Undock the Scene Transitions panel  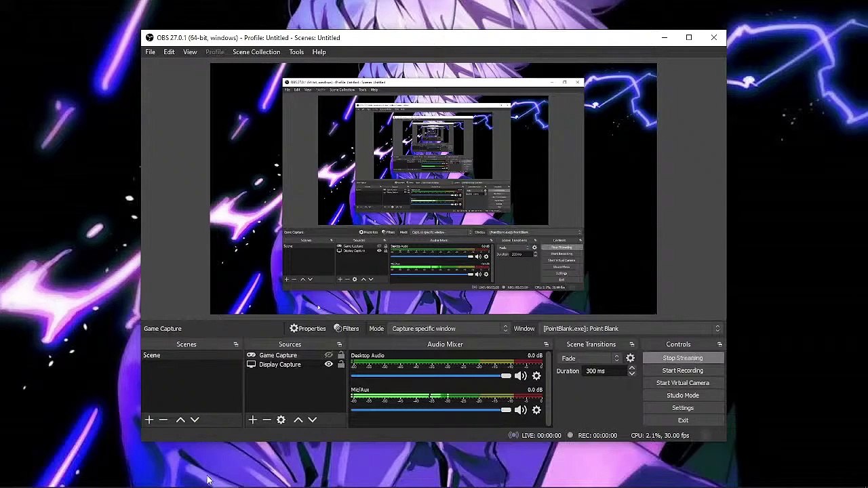point(632,344)
